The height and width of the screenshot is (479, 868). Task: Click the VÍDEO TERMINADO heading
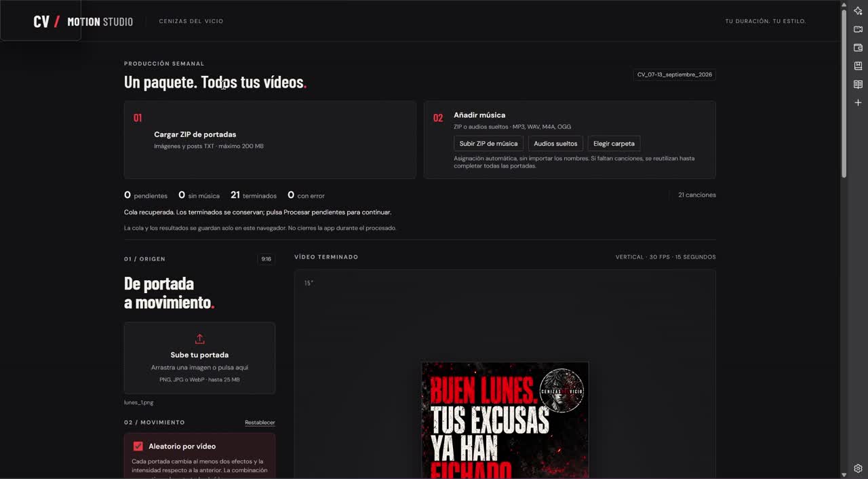pos(326,257)
